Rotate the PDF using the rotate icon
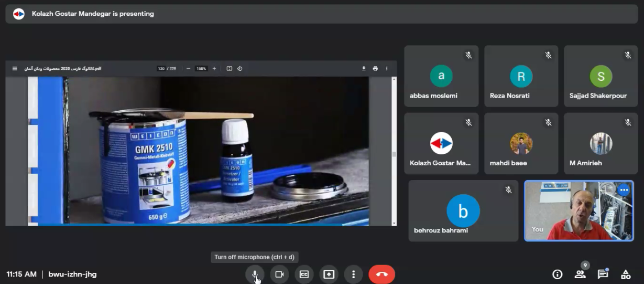This screenshot has width=644, height=296. pos(240,68)
